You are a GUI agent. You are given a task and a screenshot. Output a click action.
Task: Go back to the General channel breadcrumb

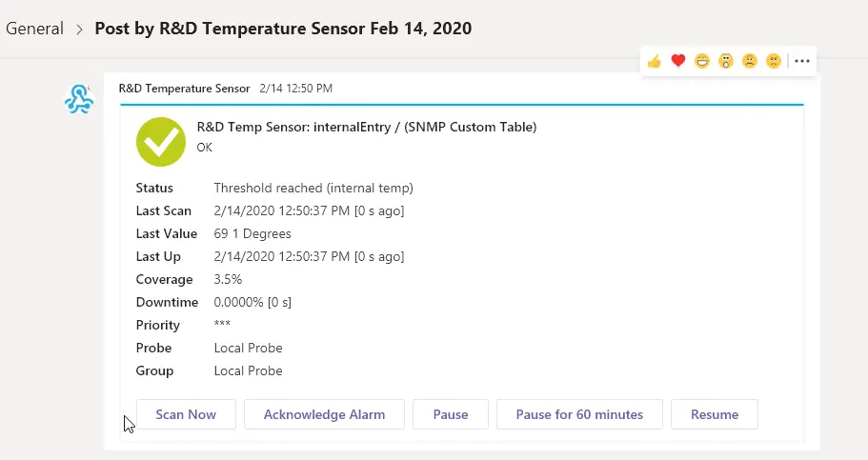coord(34,29)
